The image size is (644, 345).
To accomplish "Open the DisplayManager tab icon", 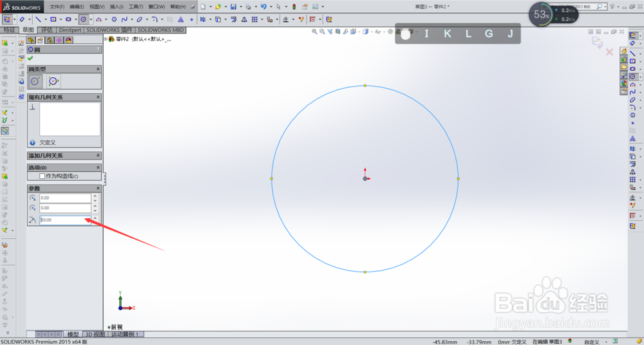I will [x=68, y=40].
